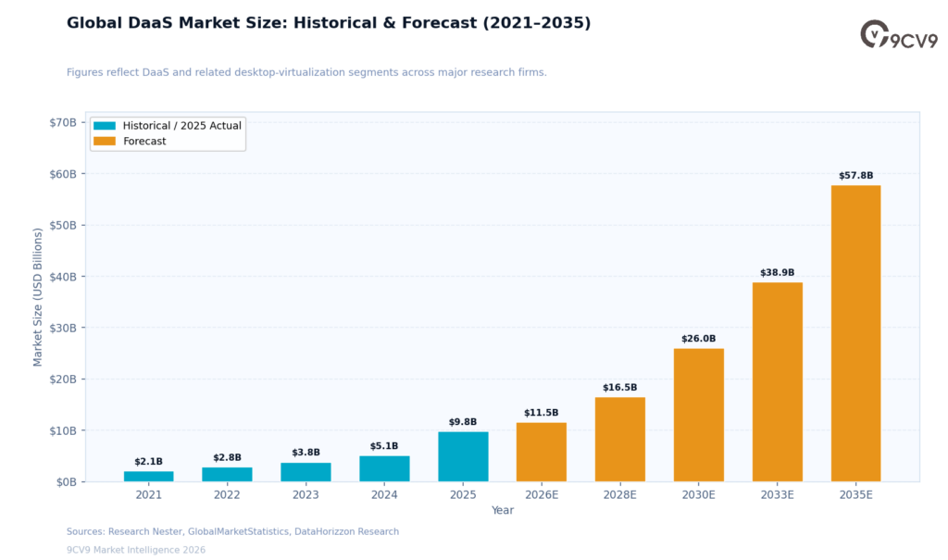Click the 2028E orange bar
The image size is (948, 560).
pos(620,440)
